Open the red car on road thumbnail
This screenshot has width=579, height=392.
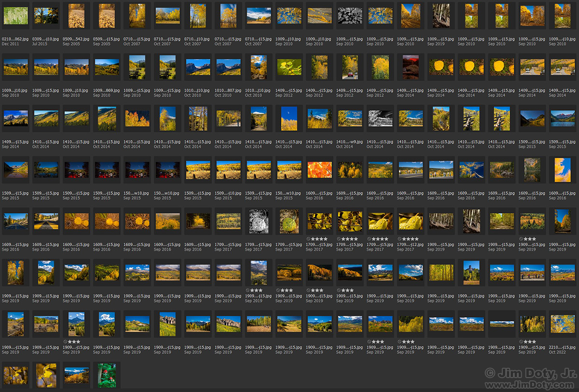pos(350,67)
